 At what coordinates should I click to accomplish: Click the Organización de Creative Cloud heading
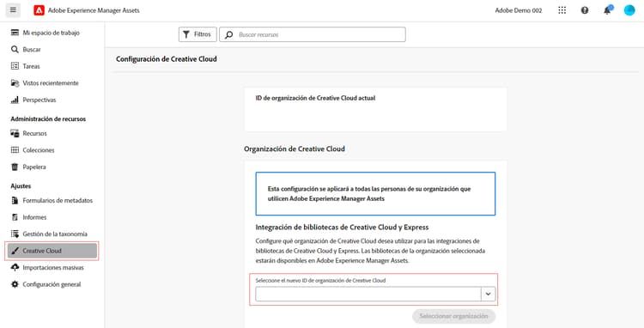tap(295, 149)
